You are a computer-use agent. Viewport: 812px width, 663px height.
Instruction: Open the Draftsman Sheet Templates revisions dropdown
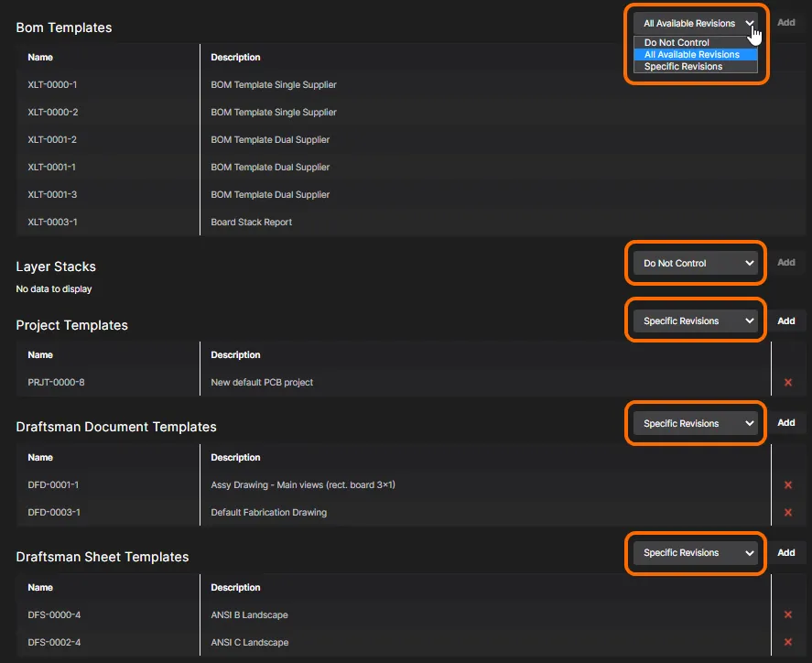(696, 553)
